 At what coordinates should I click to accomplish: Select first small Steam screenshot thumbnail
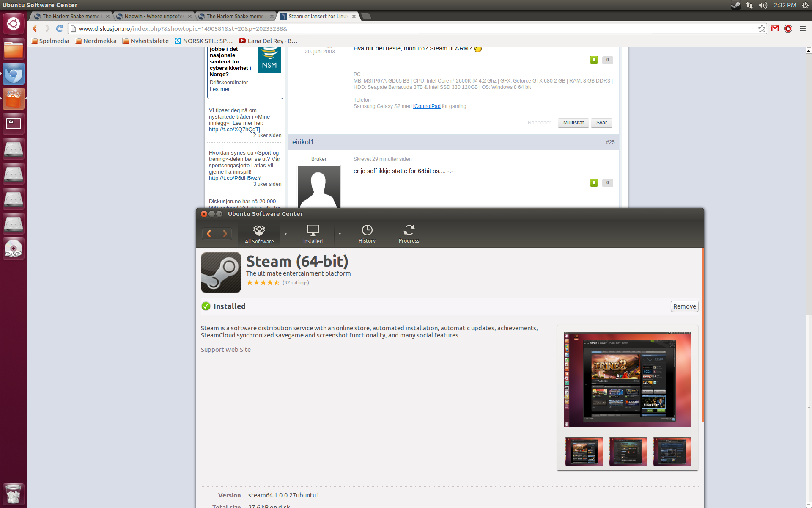coord(584,452)
